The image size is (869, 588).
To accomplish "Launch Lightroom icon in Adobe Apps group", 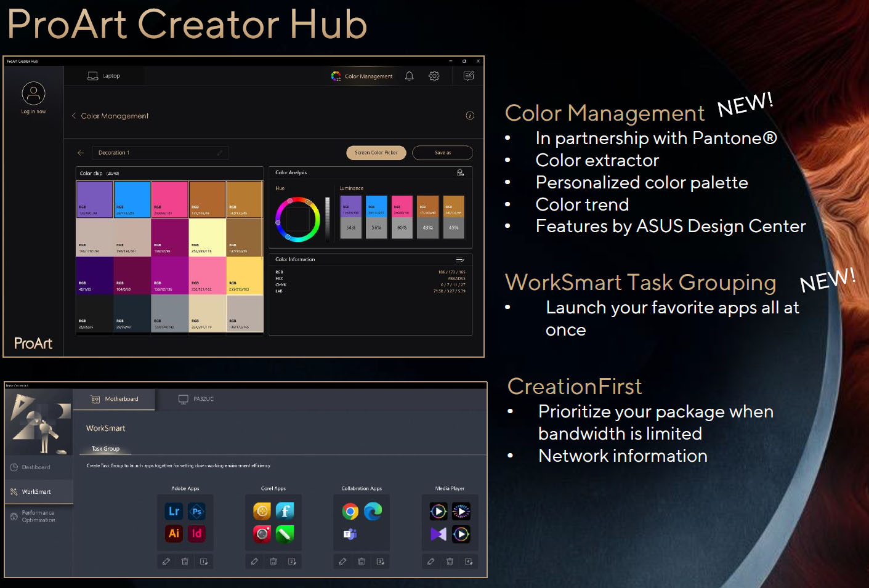I will point(174,511).
